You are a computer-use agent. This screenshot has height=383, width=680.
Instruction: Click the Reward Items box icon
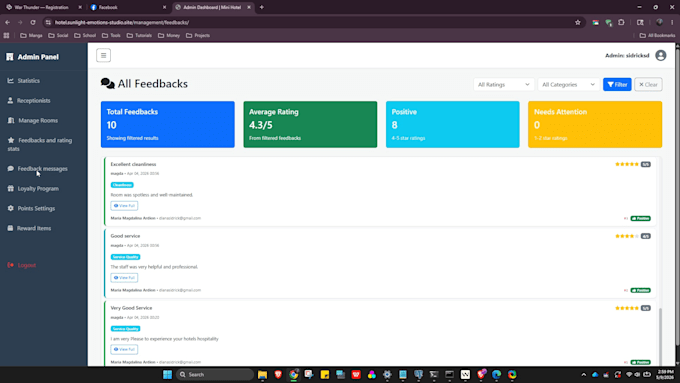click(10, 228)
